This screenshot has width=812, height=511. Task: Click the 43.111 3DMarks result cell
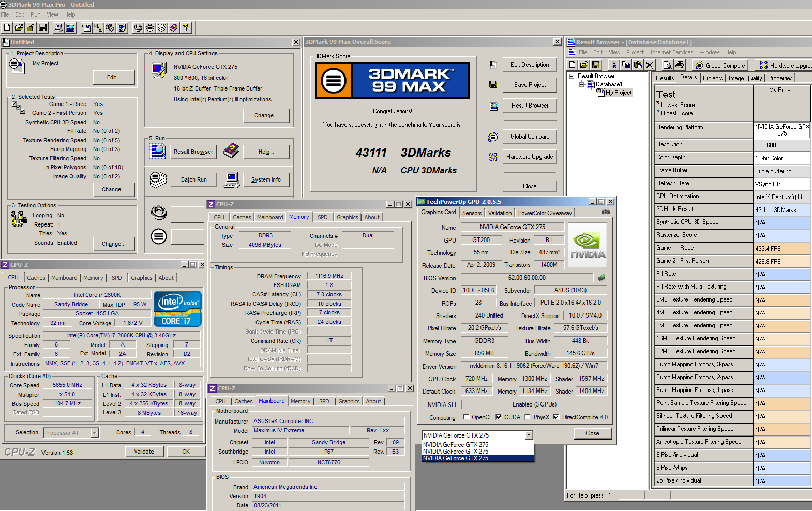click(x=781, y=210)
